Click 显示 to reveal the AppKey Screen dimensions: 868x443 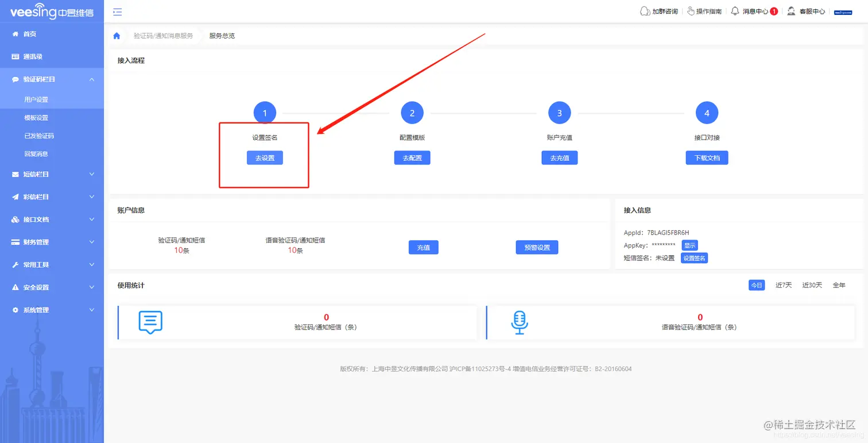[689, 245]
